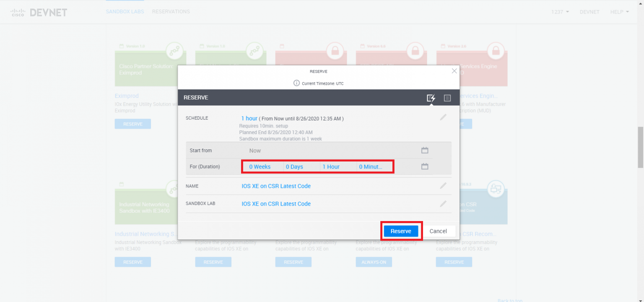Click the 'Current Timezone: UTC' text
644x302 pixels.
tap(323, 83)
